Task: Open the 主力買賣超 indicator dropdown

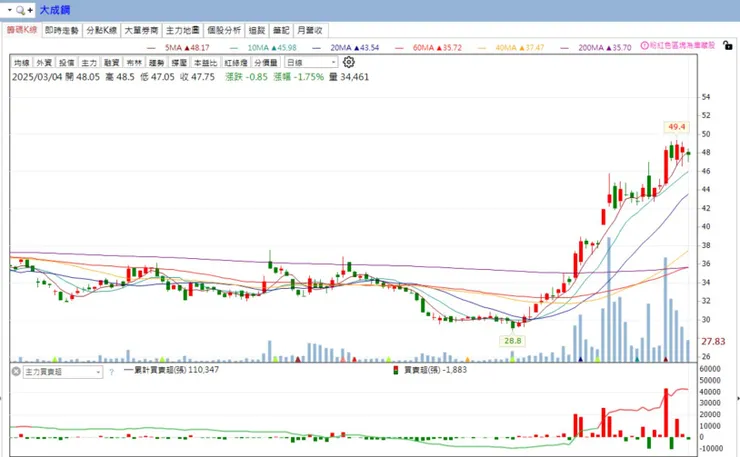Action: coord(63,372)
